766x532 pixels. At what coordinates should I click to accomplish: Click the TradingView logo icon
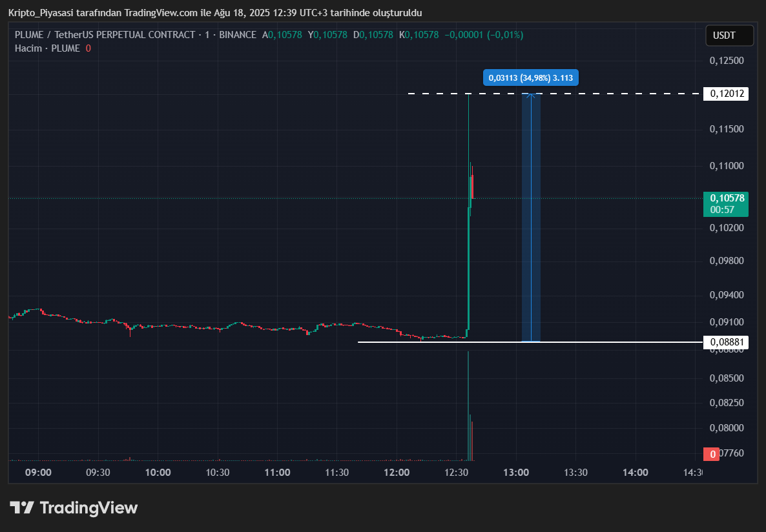(x=21, y=507)
